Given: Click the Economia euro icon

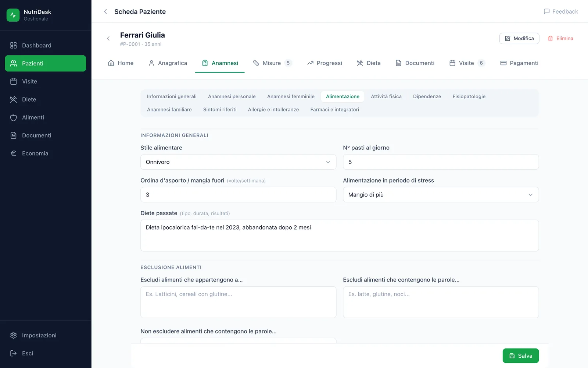Looking at the screenshot, I should click(14, 153).
